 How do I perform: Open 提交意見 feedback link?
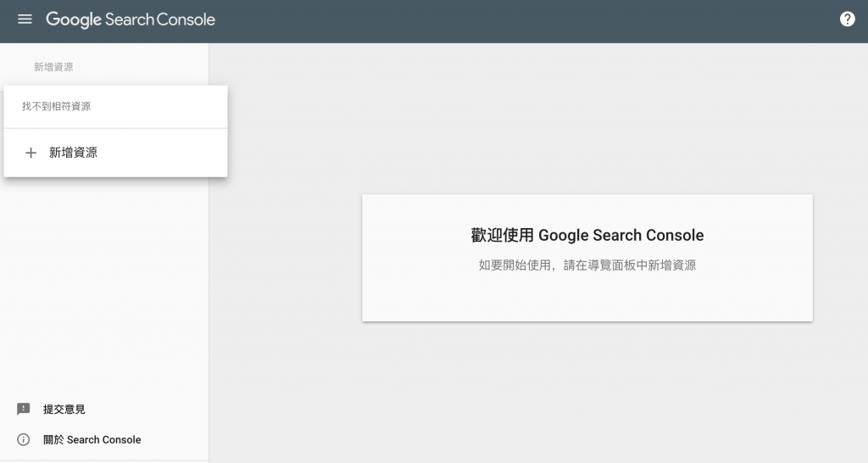point(64,410)
